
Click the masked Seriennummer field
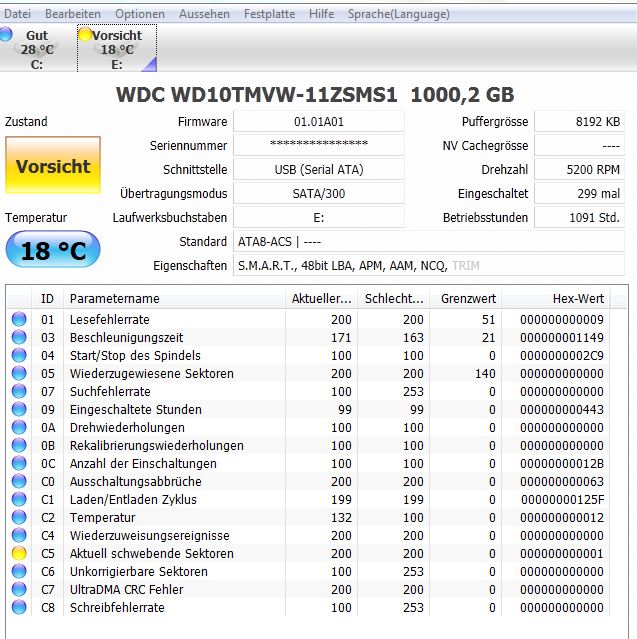pos(319,145)
